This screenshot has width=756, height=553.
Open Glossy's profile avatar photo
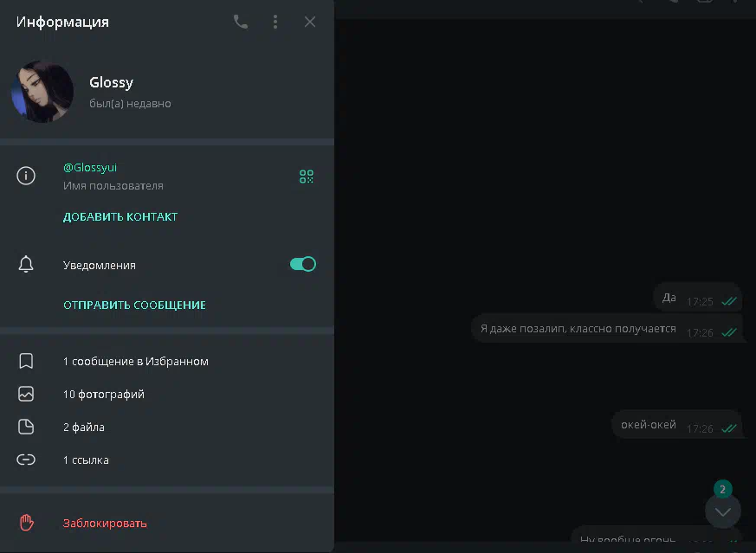coord(42,92)
